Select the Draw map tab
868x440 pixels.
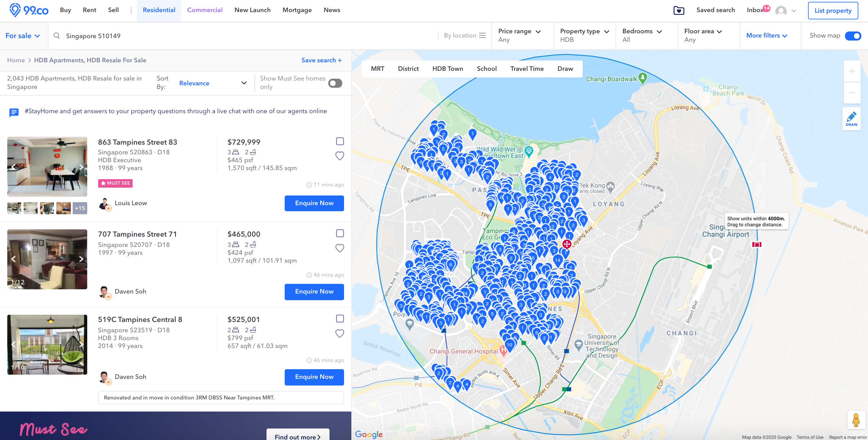point(565,69)
